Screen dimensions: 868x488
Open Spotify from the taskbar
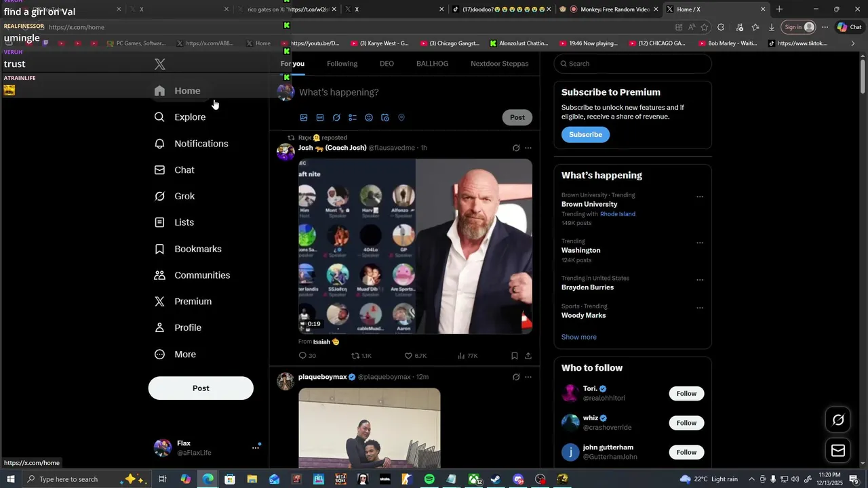click(x=429, y=479)
